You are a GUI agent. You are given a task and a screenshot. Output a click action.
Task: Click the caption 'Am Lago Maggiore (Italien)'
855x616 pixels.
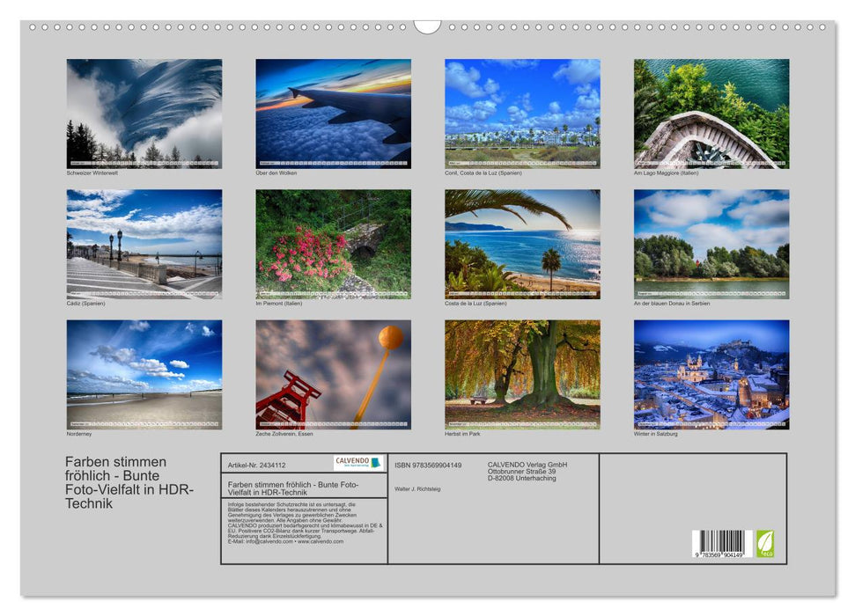click(666, 172)
